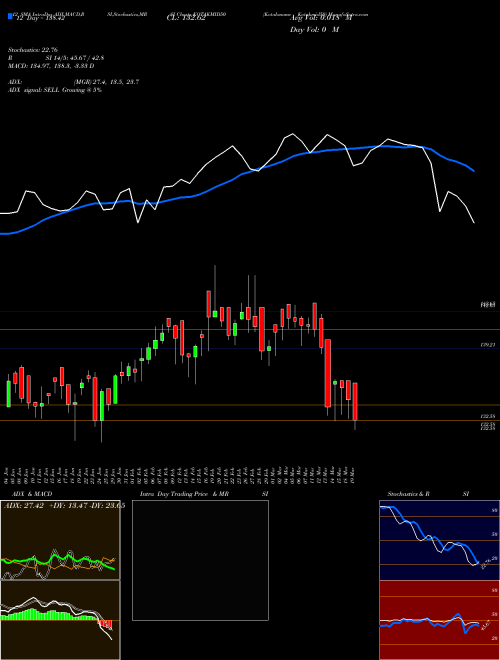Click the last red candlestick of the chart

point(355,402)
